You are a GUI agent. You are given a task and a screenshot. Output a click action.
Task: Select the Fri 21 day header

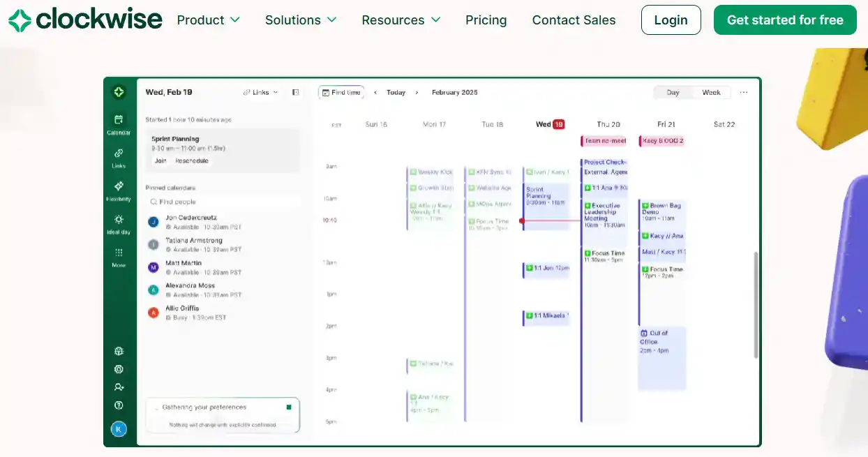pos(666,124)
